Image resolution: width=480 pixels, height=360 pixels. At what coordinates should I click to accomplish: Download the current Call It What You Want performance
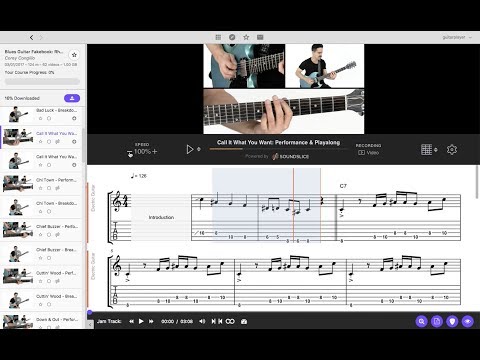click(x=74, y=142)
